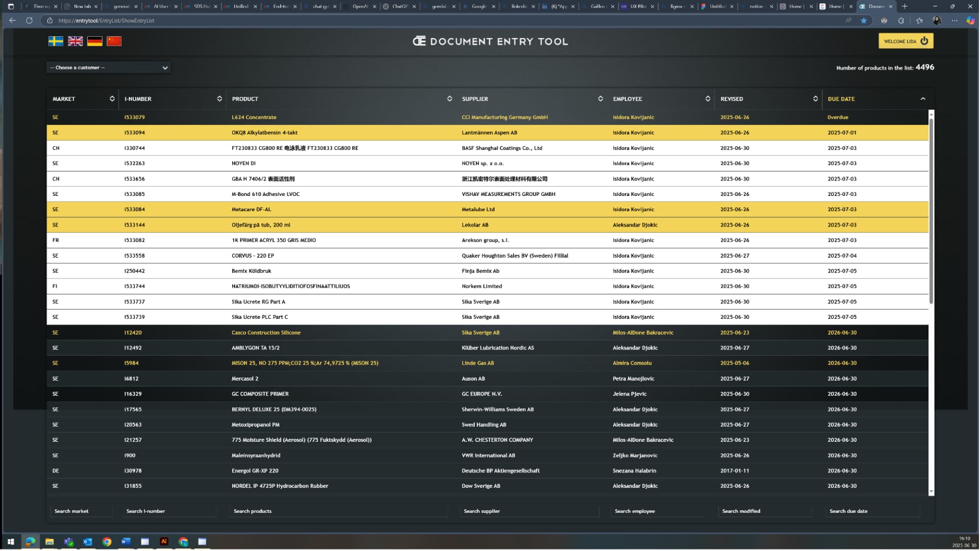
Task: Select Mercasol 2 product row
Action: pos(487,379)
